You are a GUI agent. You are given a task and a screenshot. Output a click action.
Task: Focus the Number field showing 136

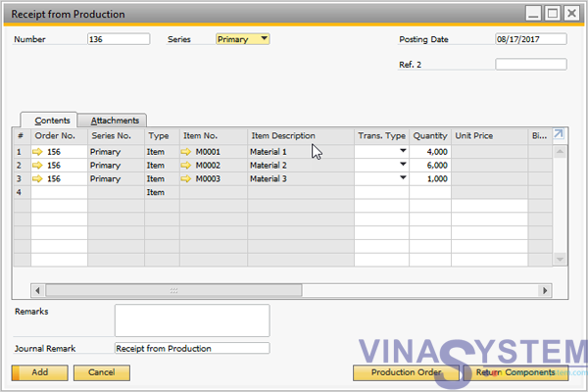[x=119, y=39]
